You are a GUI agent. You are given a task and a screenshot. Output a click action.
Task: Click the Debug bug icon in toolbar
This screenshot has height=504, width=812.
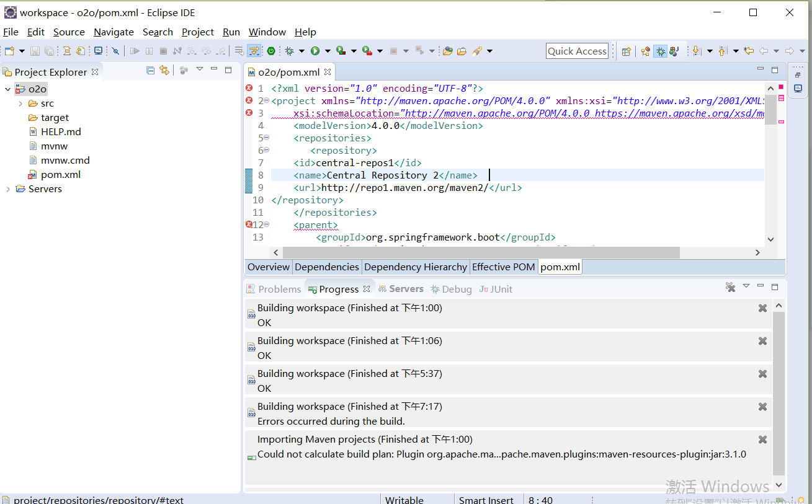(x=289, y=51)
